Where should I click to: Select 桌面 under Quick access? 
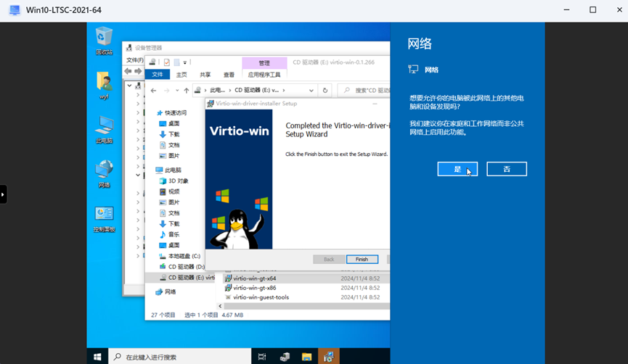169,123
